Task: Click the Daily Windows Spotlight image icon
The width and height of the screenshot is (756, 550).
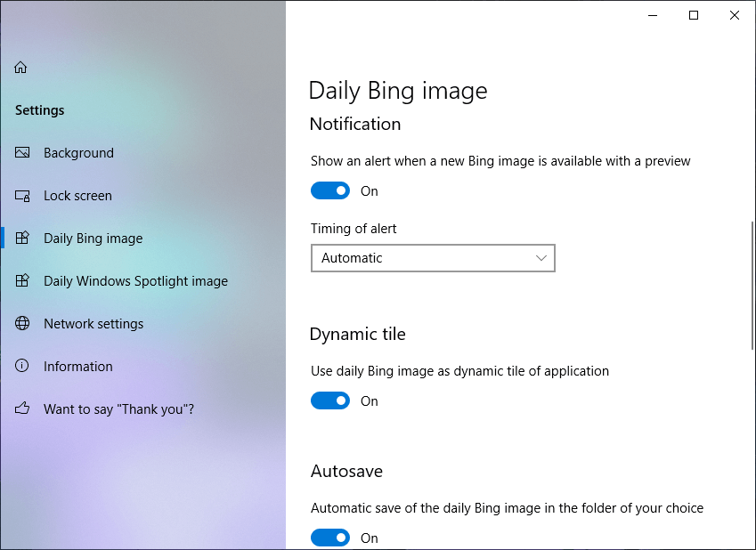Action: 22,281
